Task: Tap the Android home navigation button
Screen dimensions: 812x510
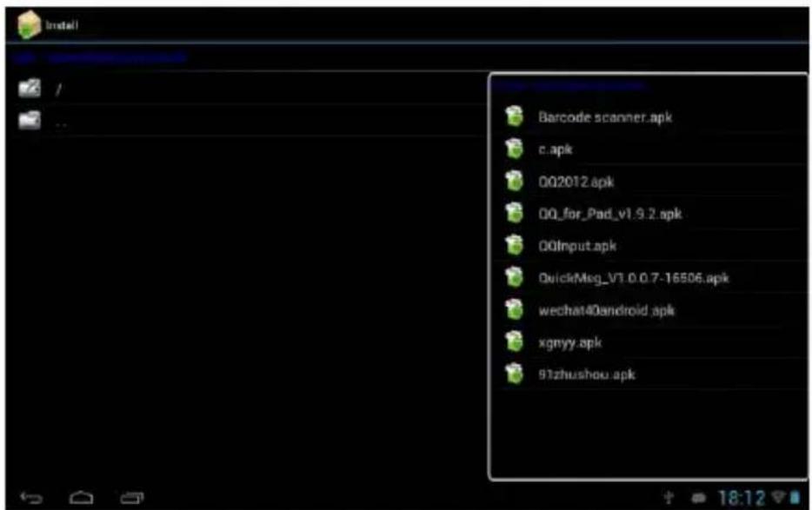Action: click(82, 498)
